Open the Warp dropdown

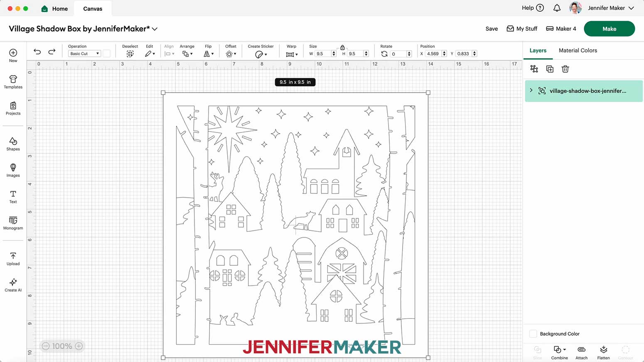[x=292, y=54]
